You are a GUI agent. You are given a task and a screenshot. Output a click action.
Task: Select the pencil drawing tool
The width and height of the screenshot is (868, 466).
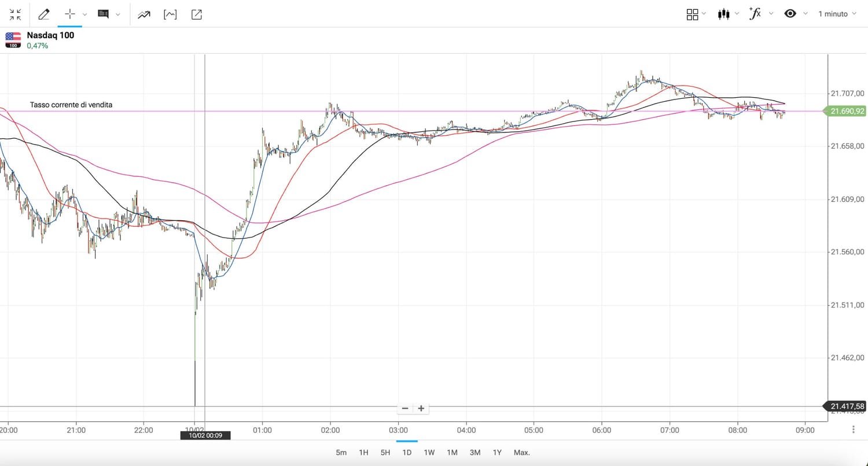43,14
